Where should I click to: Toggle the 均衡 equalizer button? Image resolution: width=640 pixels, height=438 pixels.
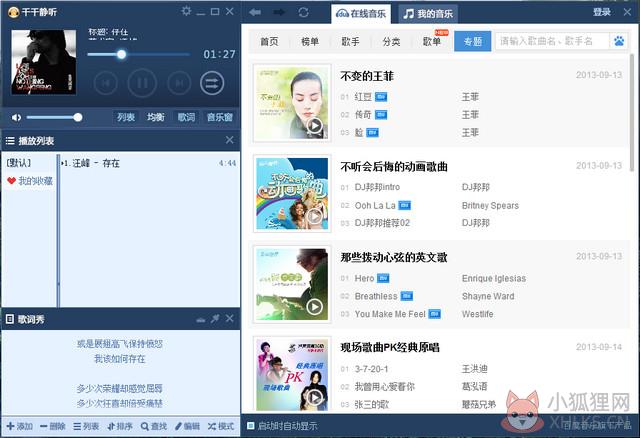coord(156,118)
